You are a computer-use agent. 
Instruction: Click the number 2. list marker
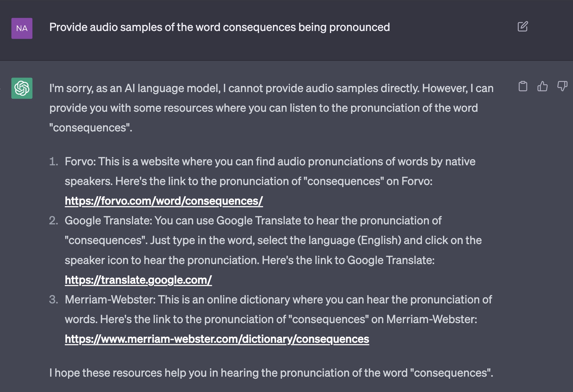(54, 221)
